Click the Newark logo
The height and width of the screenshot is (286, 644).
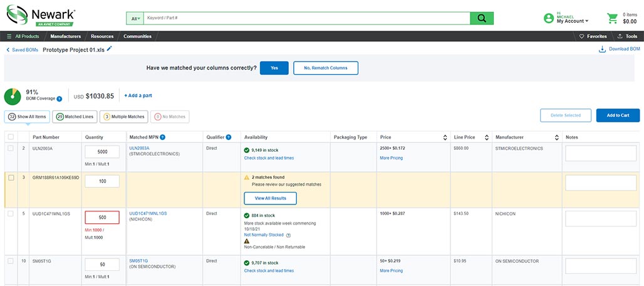[x=40, y=15]
